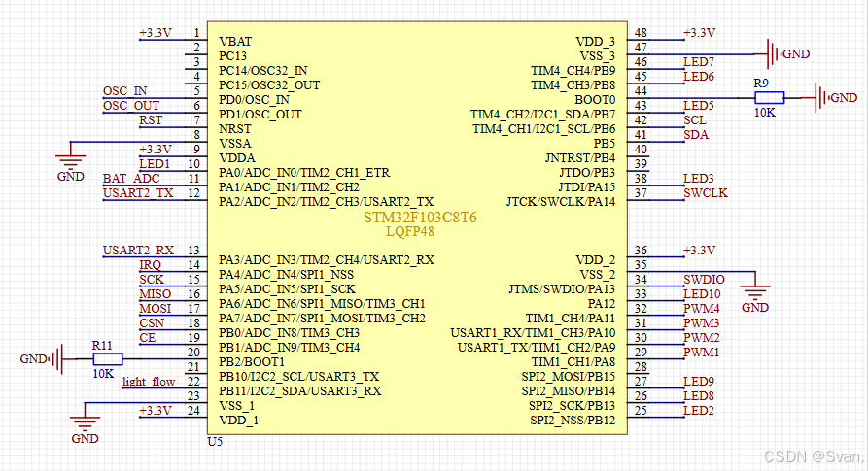Select the LED5 net label
This screenshot has width=868, height=471.
tap(699, 106)
